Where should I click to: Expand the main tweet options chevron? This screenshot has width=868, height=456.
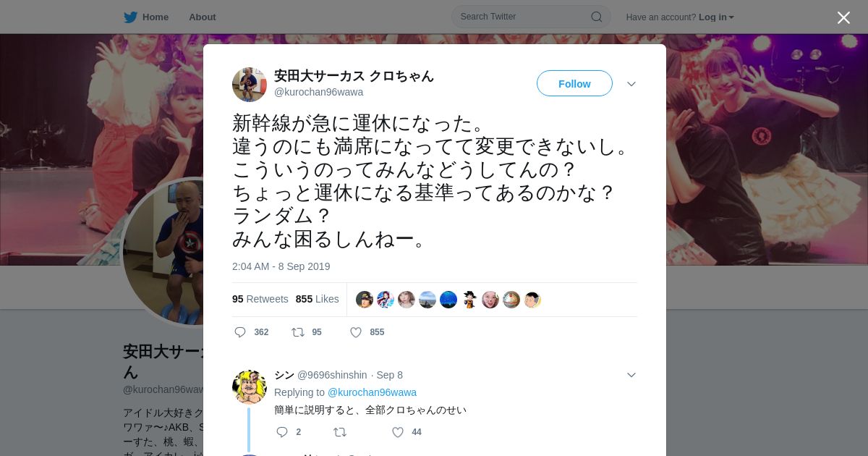pos(631,84)
